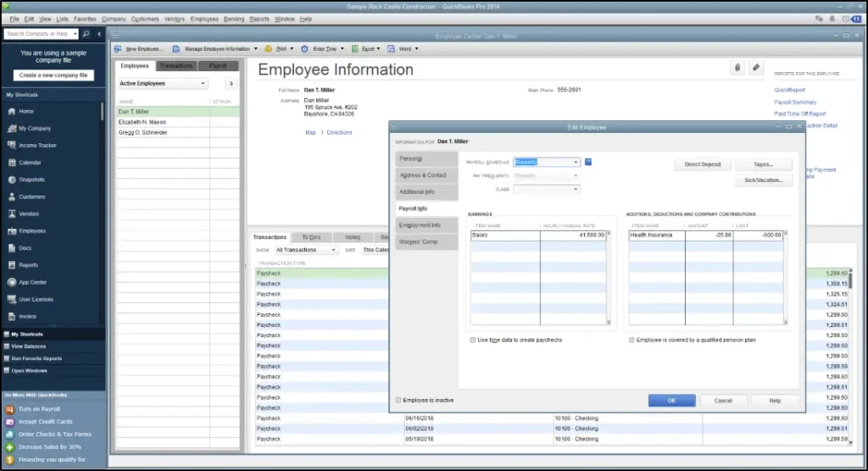Toggle Use time data to create paychecks
This screenshot has width=868, height=471.
[x=473, y=341]
